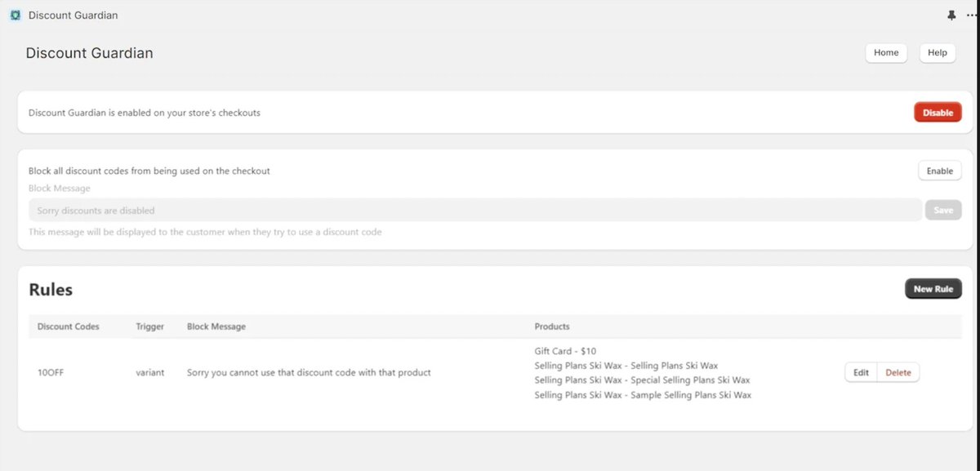Go to the Home page
This screenshot has height=471, width=980.
coord(886,52)
